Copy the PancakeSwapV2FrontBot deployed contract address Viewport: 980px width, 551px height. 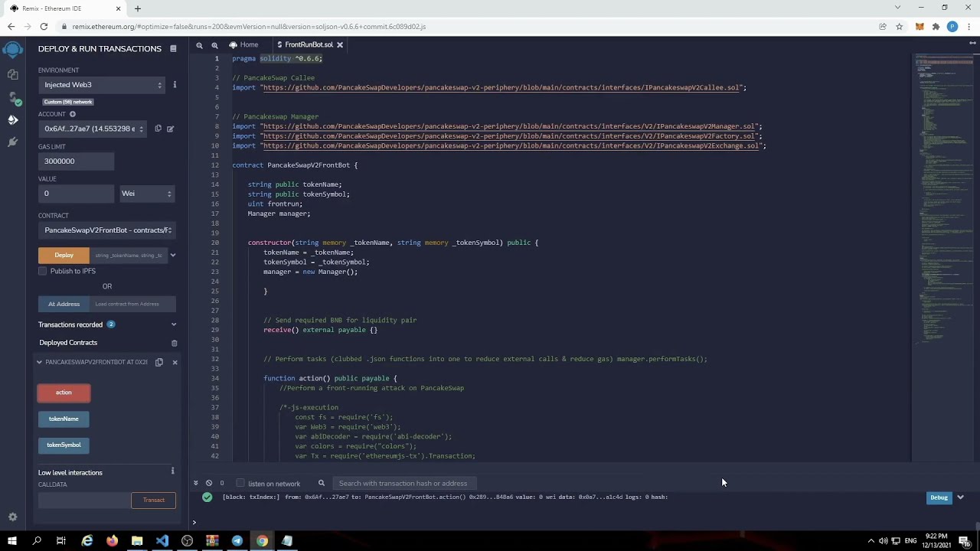[x=159, y=362]
